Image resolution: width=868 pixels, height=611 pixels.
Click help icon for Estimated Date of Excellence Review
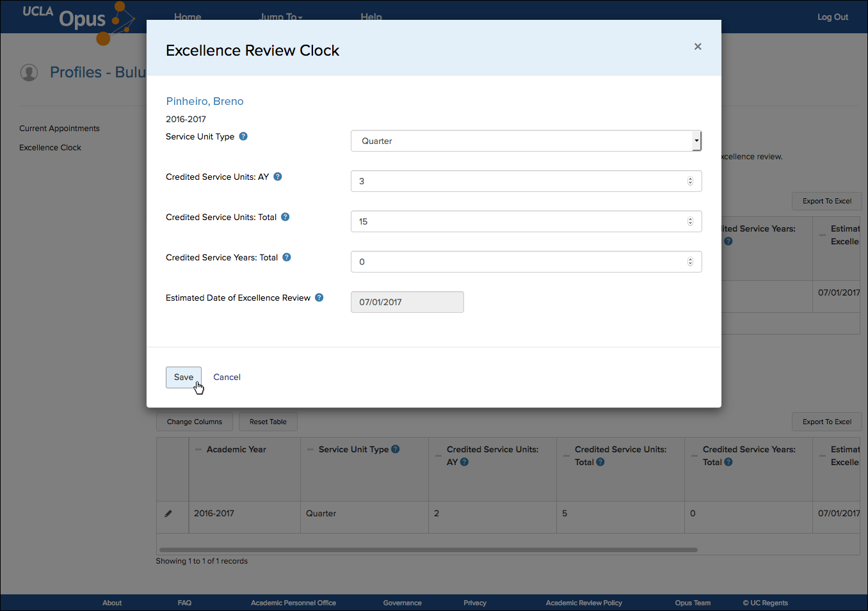click(x=319, y=298)
